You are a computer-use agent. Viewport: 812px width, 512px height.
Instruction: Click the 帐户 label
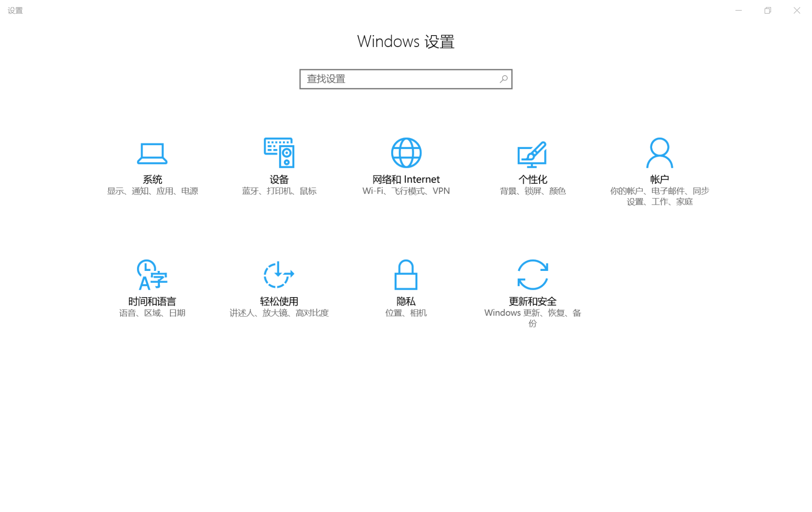click(x=659, y=179)
